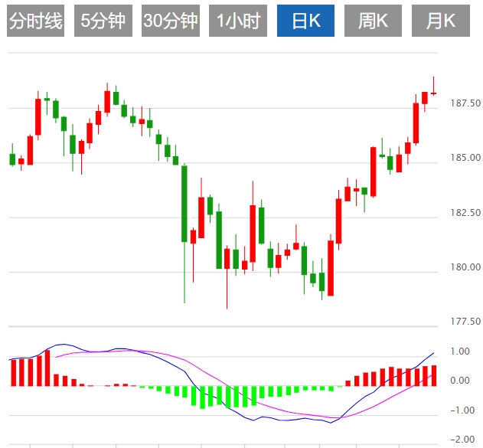This screenshot has height=448, width=483.
Task: Click the 177.50 price axis label
Action: pos(465,322)
